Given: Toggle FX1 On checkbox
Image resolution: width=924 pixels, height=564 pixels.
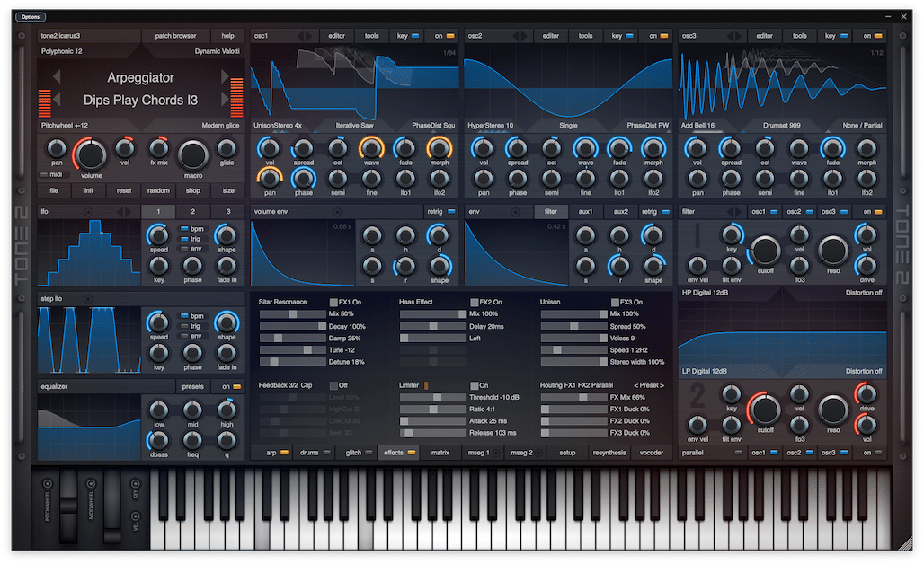Looking at the screenshot, I should [333, 302].
